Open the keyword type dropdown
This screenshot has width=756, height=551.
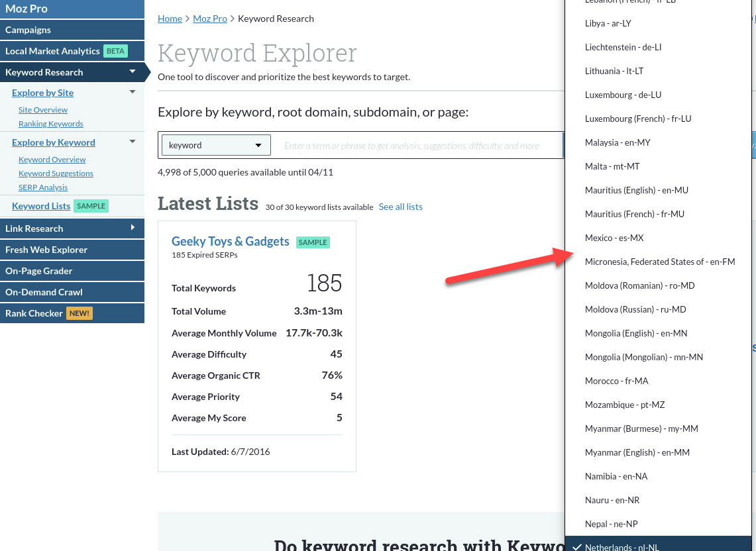click(216, 145)
